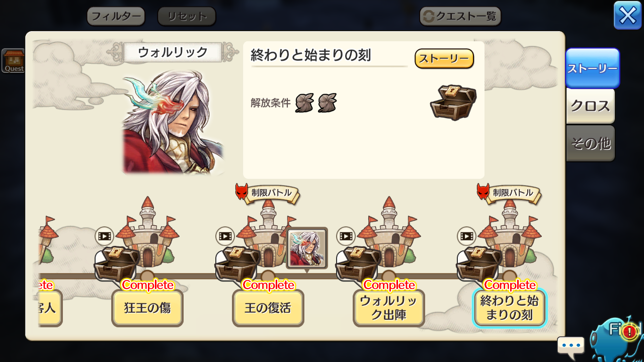The height and width of the screenshot is (362, 644).
Task: Close the quest screen with blue X
Action: pos(627,16)
